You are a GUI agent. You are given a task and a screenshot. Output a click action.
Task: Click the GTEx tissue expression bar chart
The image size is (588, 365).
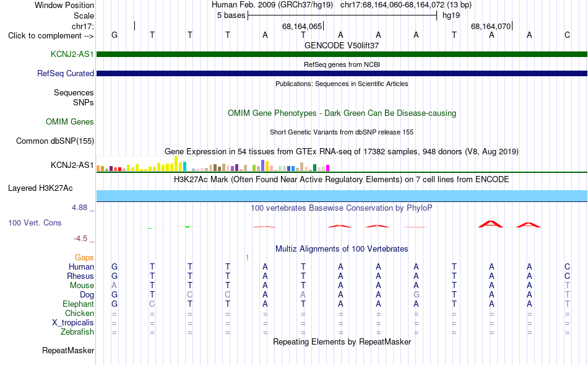[213, 164]
